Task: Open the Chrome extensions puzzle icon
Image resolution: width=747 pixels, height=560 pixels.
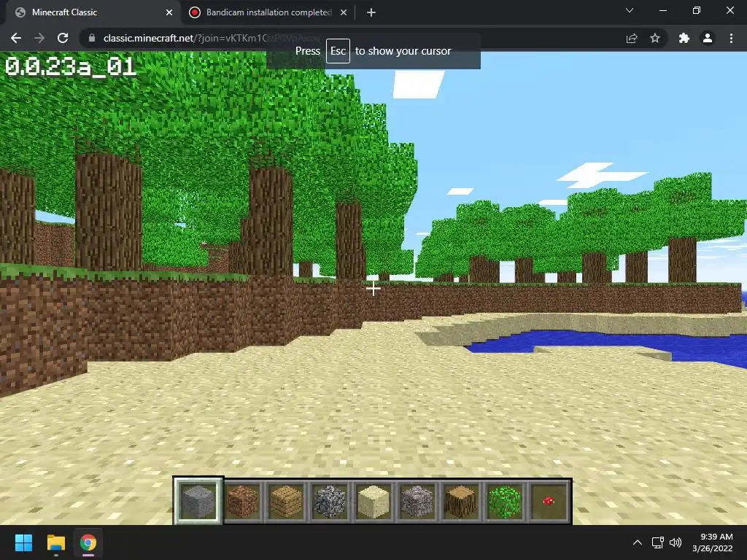Action: coord(684,38)
